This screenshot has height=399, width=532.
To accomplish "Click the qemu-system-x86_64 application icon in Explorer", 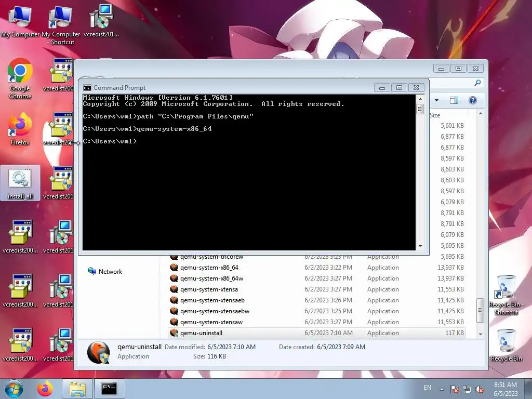I will pos(174,268).
